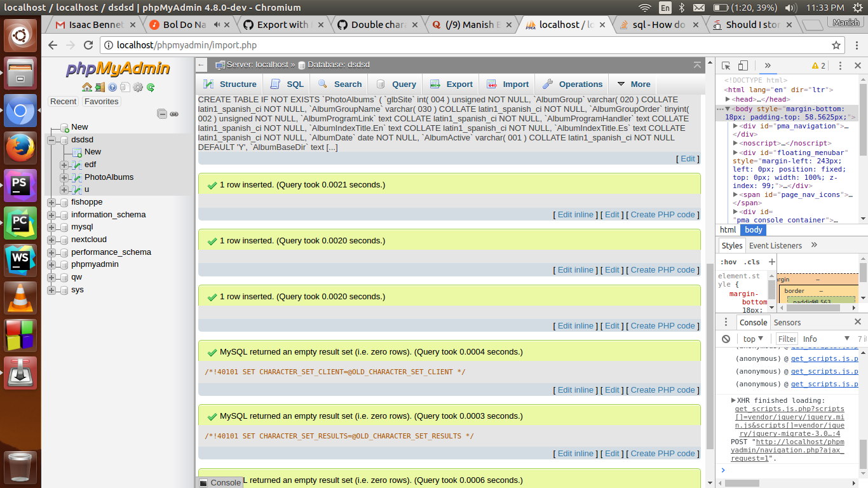The width and height of the screenshot is (868, 488).
Task: Open the get_scripts.js.php XHR link in console
Action: point(790,421)
